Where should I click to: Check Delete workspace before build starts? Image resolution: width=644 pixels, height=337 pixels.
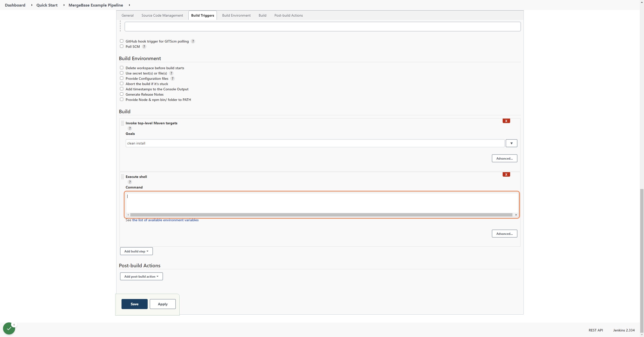click(x=122, y=67)
